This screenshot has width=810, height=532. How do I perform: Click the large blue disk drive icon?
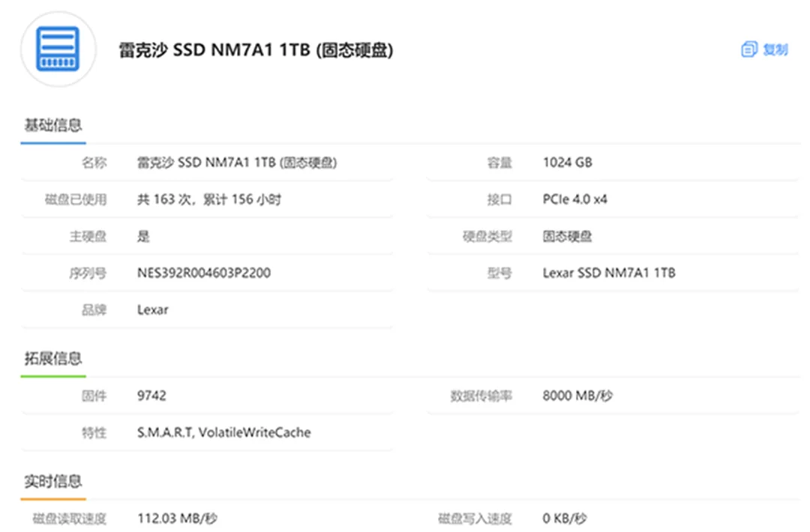(x=58, y=49)
